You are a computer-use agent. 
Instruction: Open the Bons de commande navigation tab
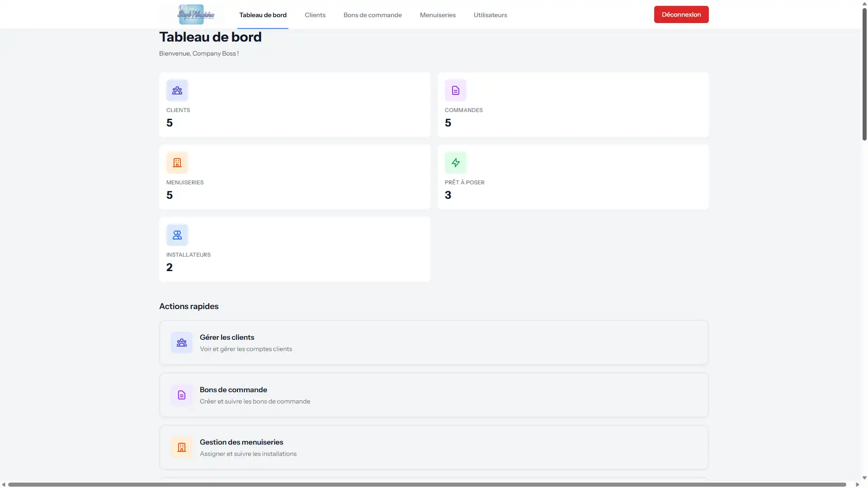point(373,15)
